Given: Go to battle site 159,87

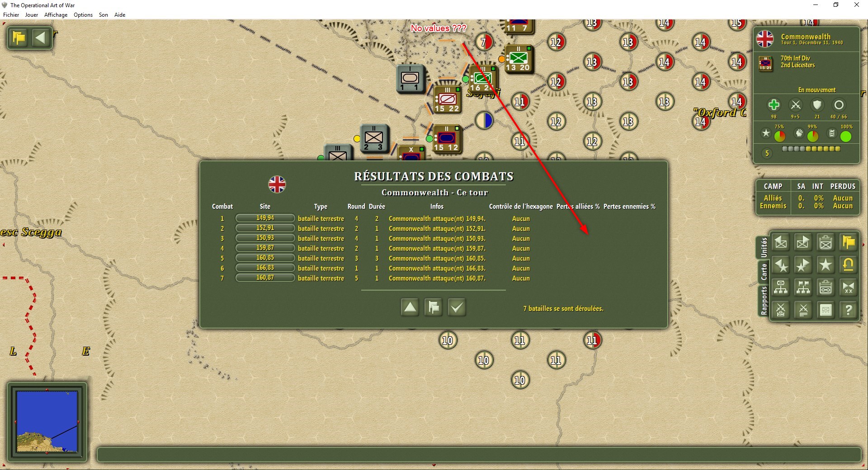Looking at the screenshot, I should pyautogui.click(x=265, y=248).
